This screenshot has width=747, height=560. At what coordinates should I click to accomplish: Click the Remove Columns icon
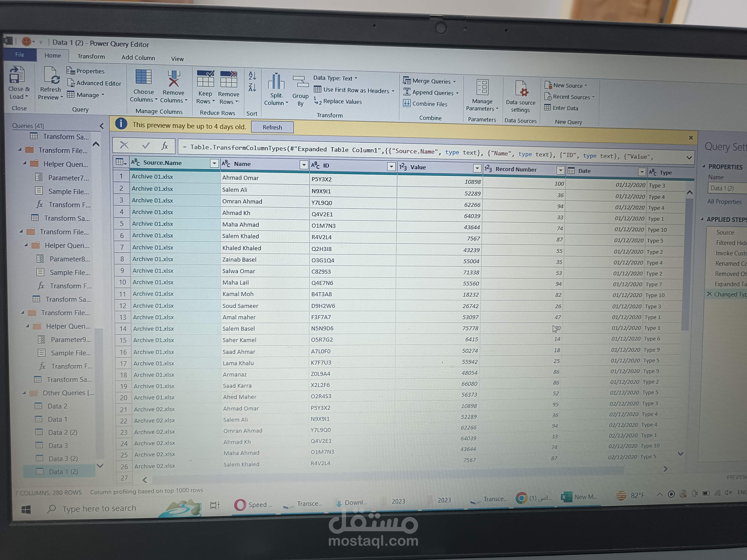click(173, 79)
